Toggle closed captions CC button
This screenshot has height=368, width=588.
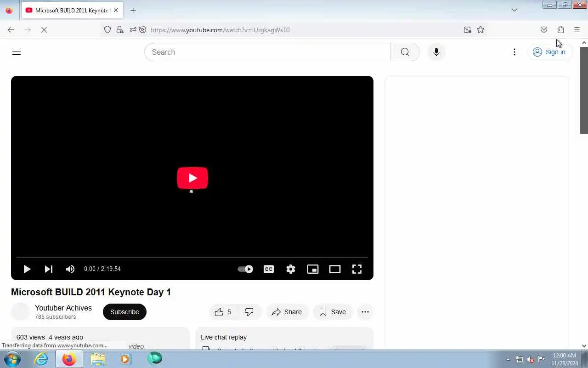coord(269,269)
